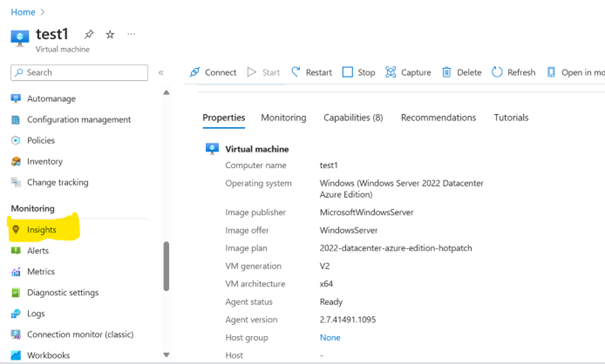
Task: Click the Connect icon in the toolbar
Action: pos(195,72)
